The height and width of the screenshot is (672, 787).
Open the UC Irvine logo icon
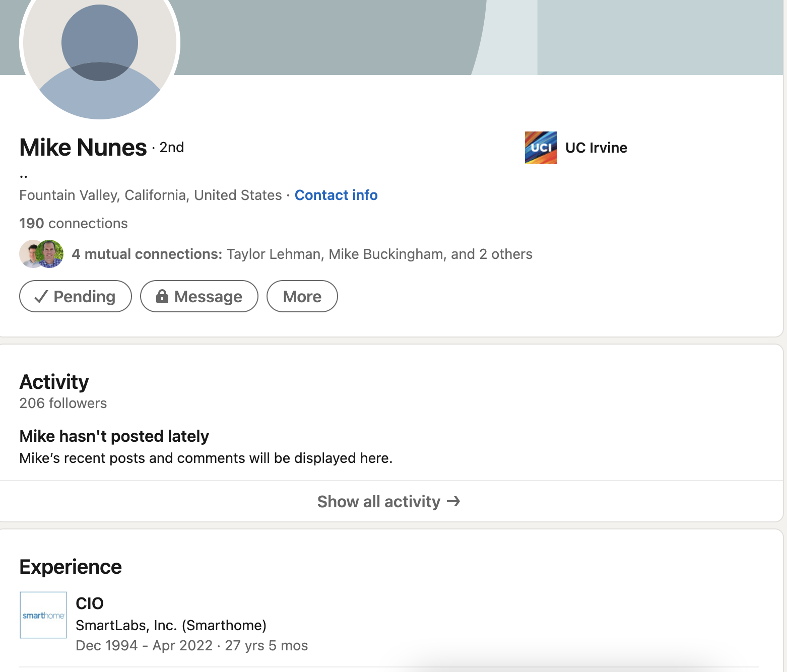tap(541, 148)
